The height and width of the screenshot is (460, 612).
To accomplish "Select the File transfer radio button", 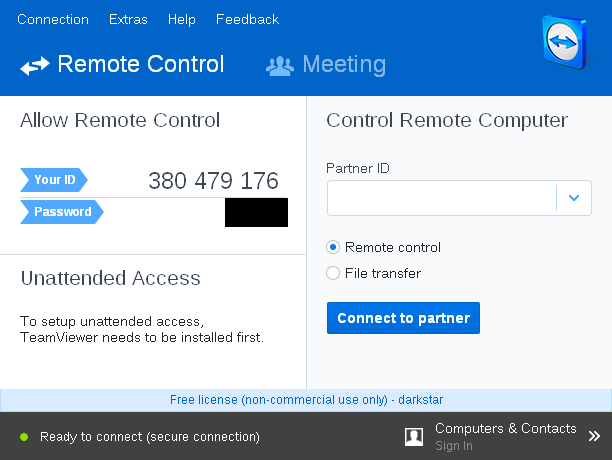I will tap(334, 273).
